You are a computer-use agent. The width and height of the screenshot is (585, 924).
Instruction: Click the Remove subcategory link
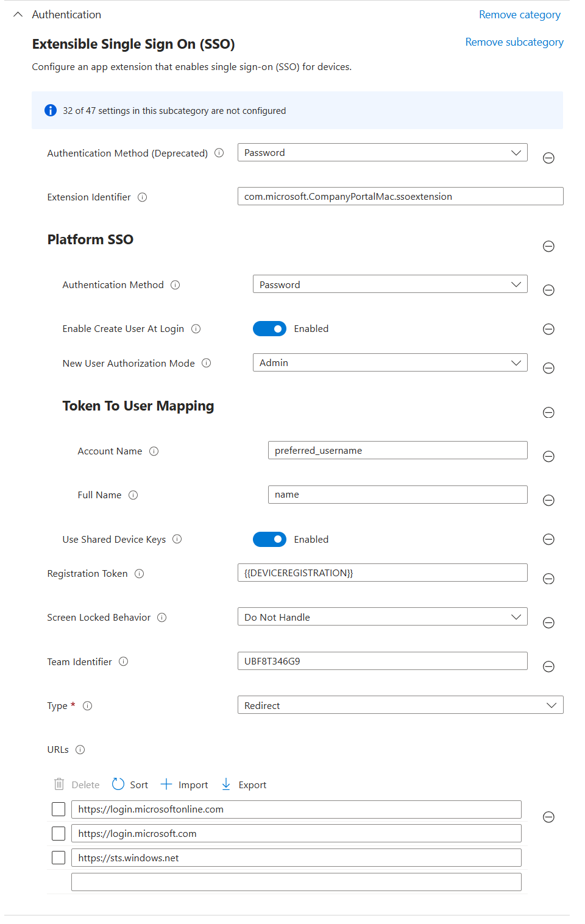click(514, 42)
